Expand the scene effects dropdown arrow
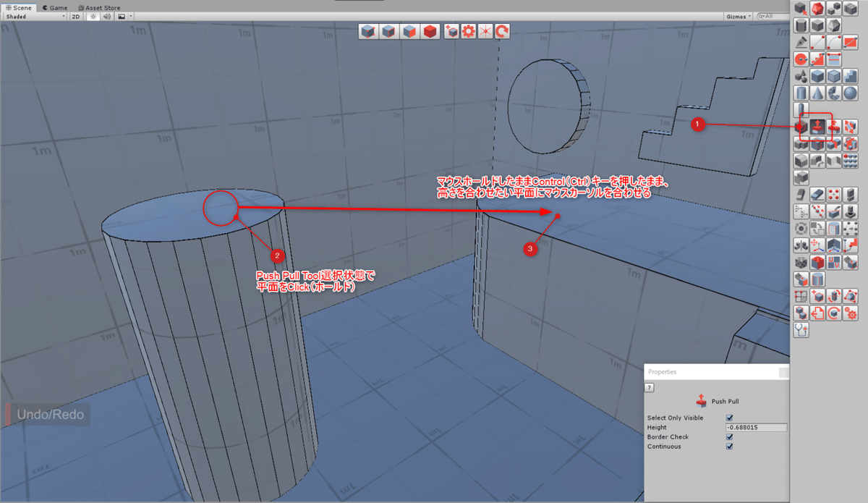Screen dimensions: 868x503 [131, 16]
